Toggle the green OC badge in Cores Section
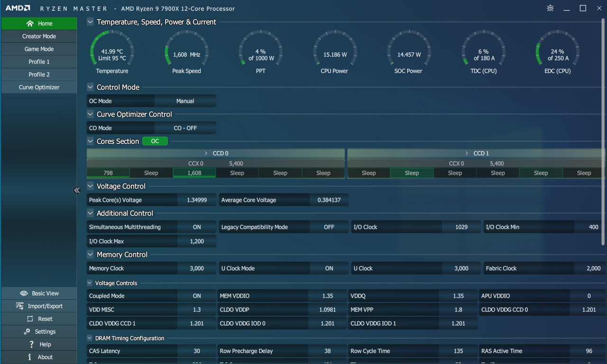The height and width of the screenshot is (364, 607). pos(155,141)
